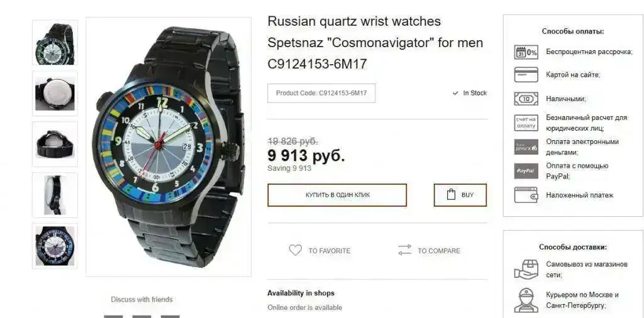Viewport: 644px width, 318px height.
Task: Click the TO COMPARE link
Action: pyautogui.click(x=439, y=251)
